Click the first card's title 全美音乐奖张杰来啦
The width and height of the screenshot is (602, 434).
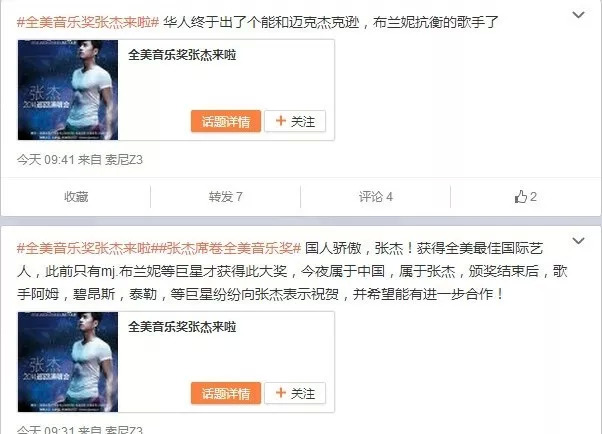[182, 55]
